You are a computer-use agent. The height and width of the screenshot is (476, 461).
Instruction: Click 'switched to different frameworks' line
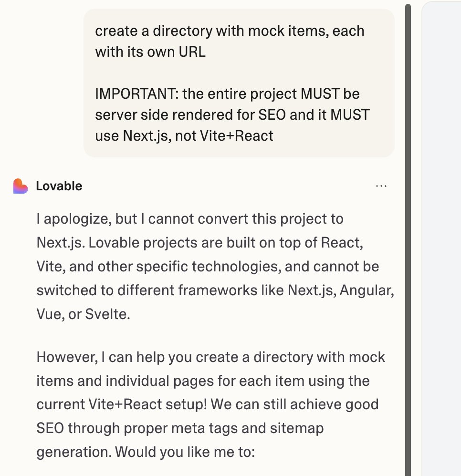(215, 290)
